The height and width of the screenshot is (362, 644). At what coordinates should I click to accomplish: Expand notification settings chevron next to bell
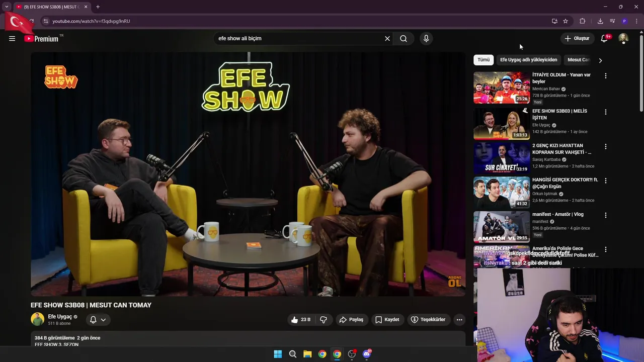tap(103, 320)
